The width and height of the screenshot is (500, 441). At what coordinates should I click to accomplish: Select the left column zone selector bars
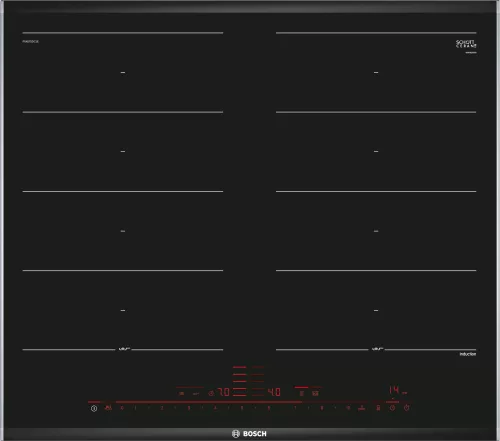click(239, 381)
